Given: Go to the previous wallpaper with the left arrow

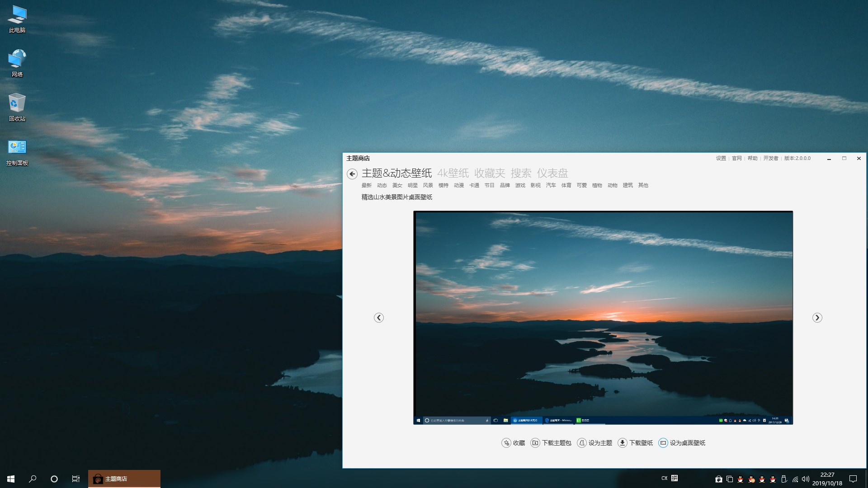Looking at the screenshot, I should (379, 318).
